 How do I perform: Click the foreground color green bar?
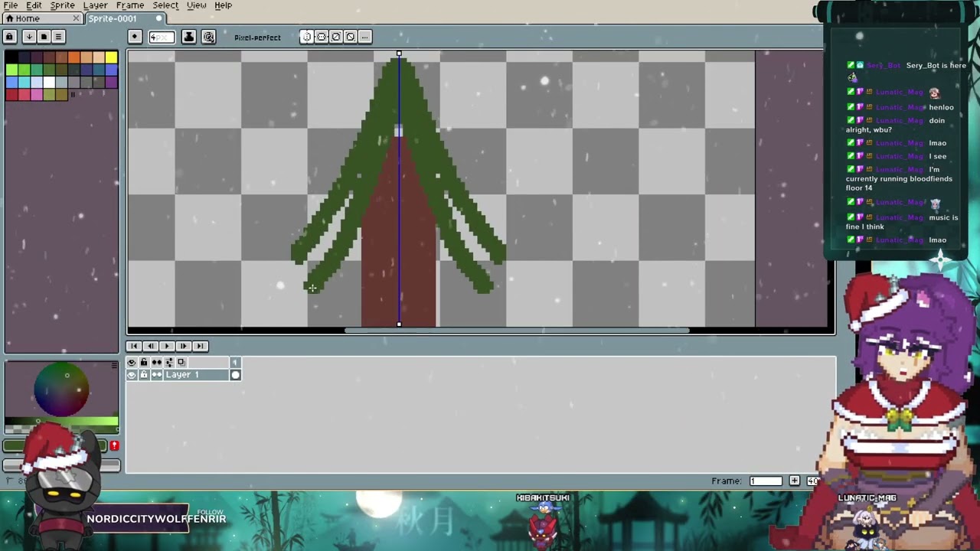[55, 445]
